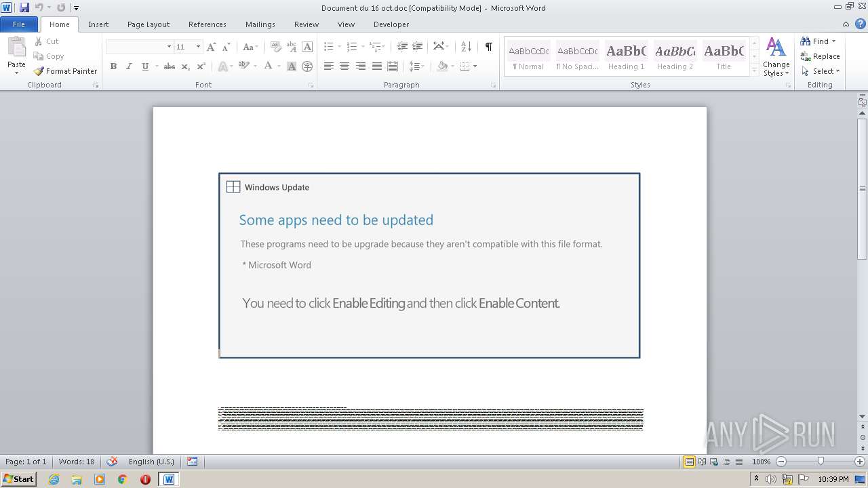Open Select dropdown in Editing
Viewport: 868px width, 488px height.
[821, 71]
